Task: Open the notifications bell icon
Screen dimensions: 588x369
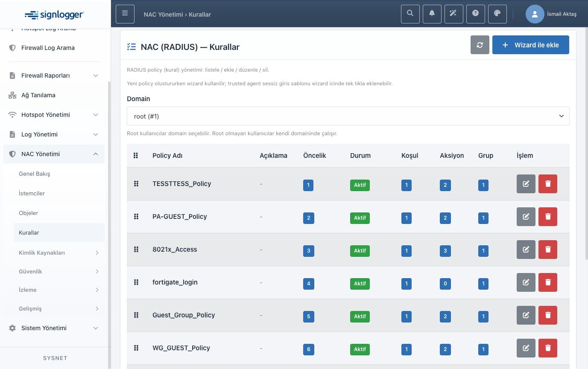Action: tap(432, 14)
